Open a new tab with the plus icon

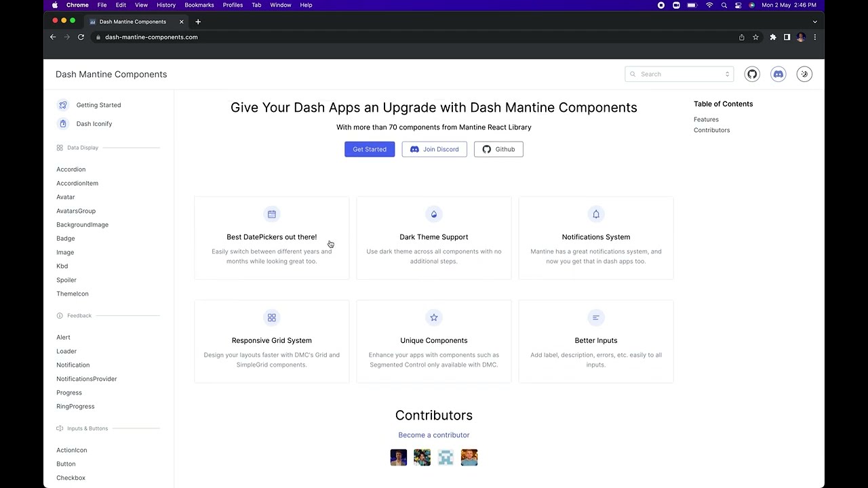pos(198,22)
